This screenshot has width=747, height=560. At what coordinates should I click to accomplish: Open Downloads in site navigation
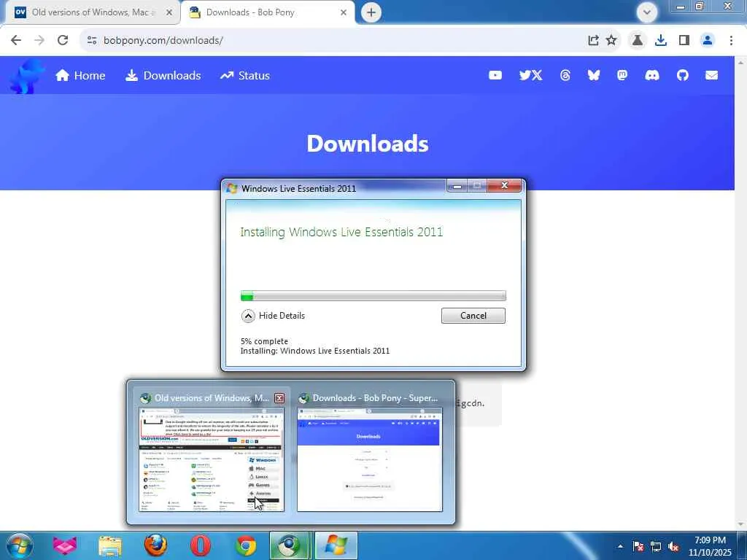(x=163, y=75)
